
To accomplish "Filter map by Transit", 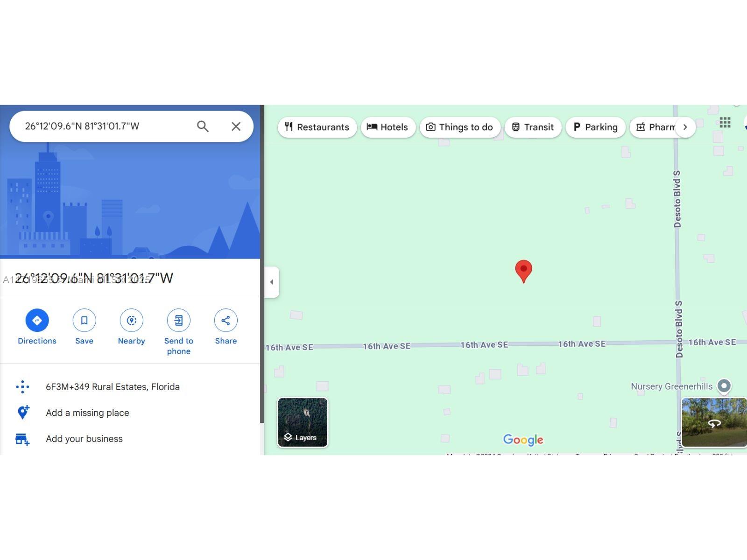I will pyautogui.click(x=533, y=127).
